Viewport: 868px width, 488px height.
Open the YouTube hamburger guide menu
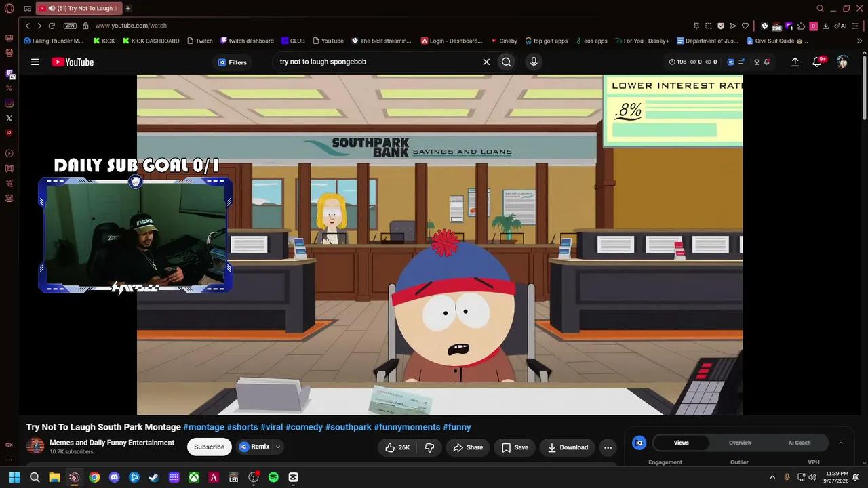click(x=35, y=62)
